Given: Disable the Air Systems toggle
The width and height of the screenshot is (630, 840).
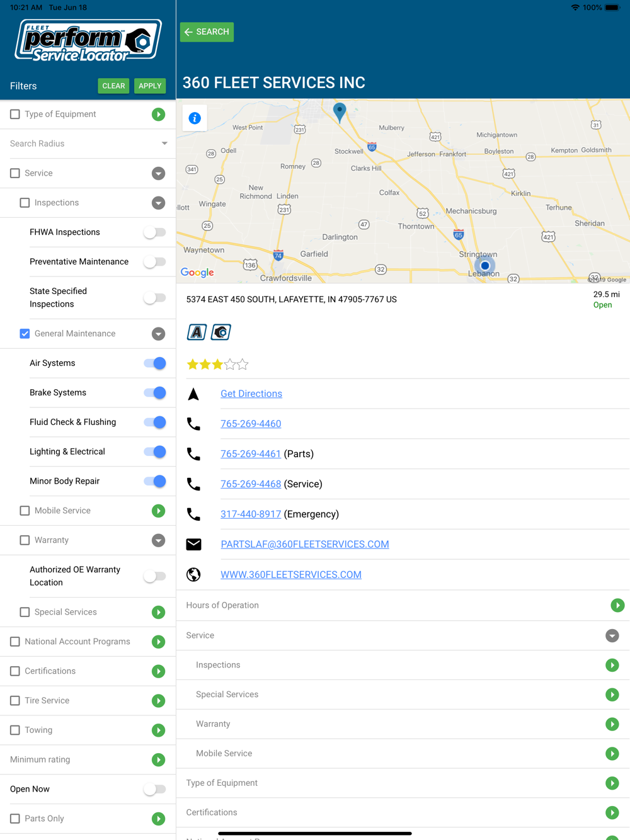Looking at the screenshot, I should point(154,363).
